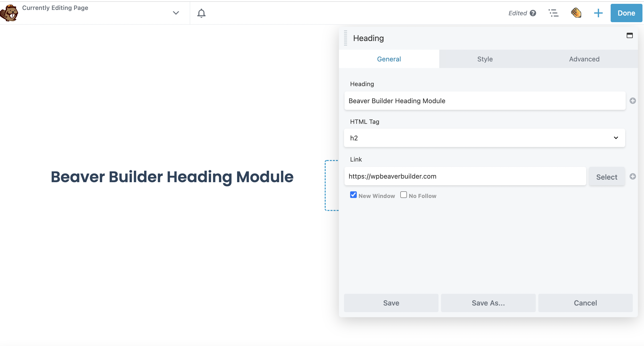Open the outline panel list icon
Image resolution: width=644 pixels, height=346 pixels.
coord(553,13)
